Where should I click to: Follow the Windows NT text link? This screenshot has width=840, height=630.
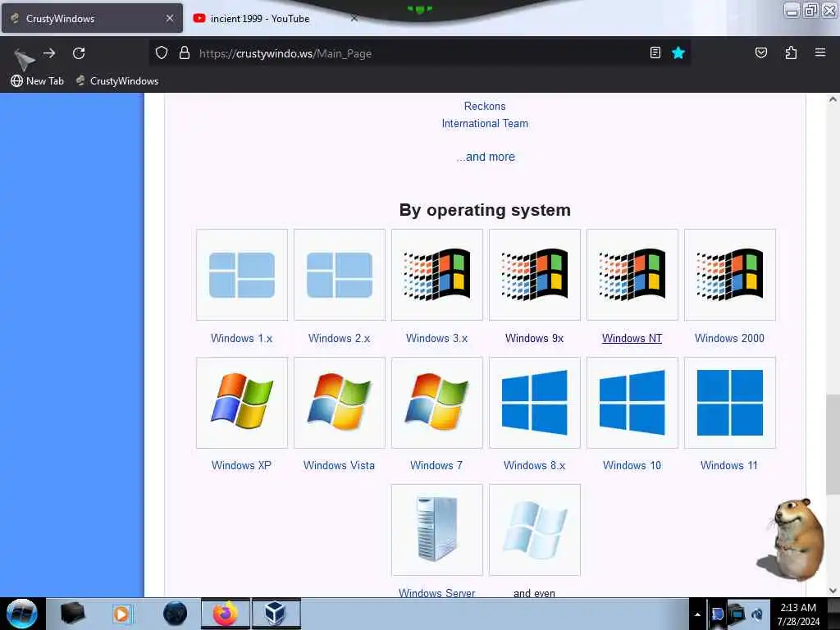coord(632,338)
